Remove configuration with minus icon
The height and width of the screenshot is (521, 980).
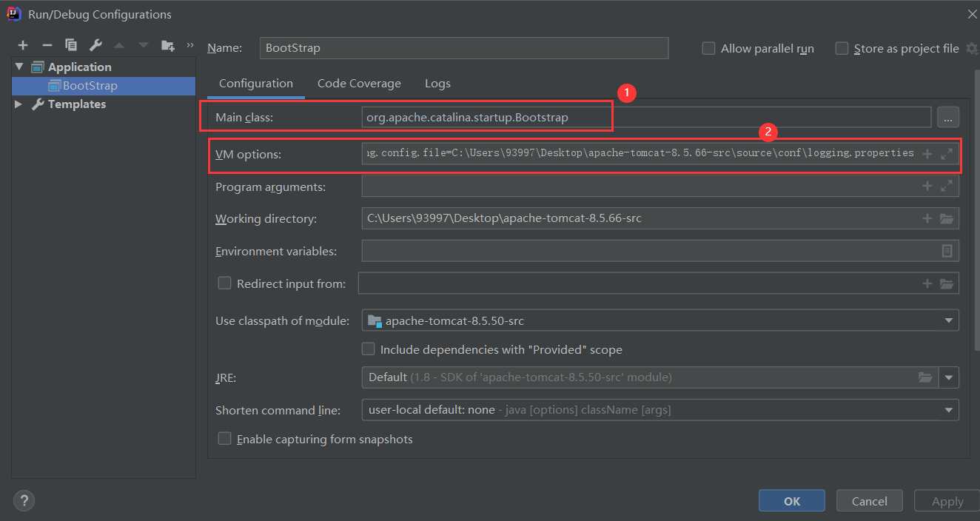(47, 45)
